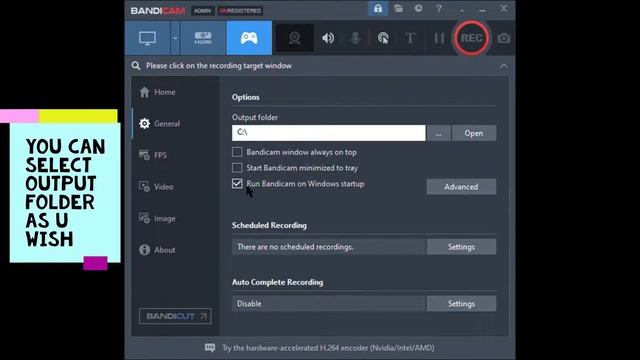
Task: Click the pause recording icon
Action: [439, 38]
